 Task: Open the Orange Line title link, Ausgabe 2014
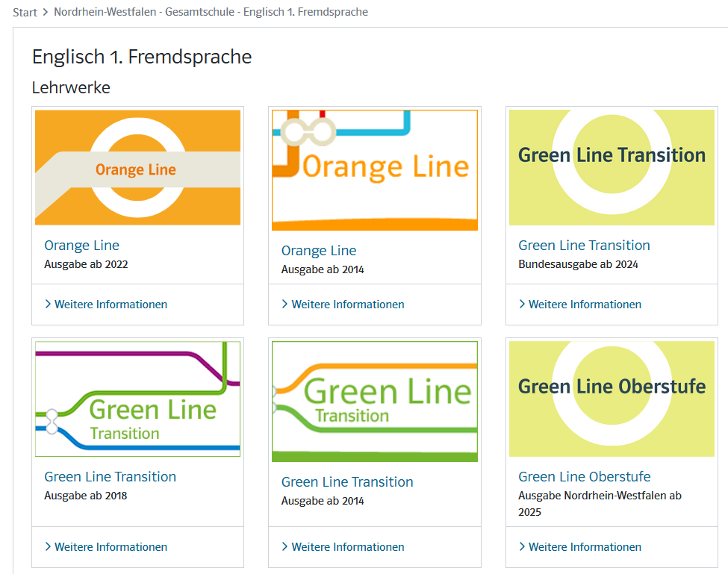coord(319,251)
